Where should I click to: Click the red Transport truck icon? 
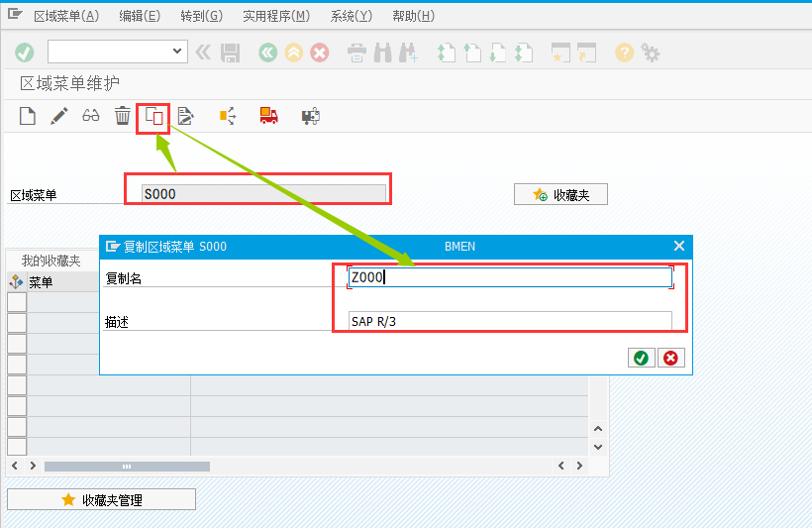pos(268,116)
